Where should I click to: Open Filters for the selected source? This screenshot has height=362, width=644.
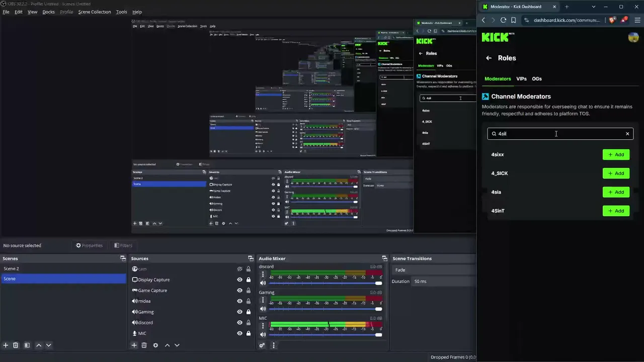123,245
